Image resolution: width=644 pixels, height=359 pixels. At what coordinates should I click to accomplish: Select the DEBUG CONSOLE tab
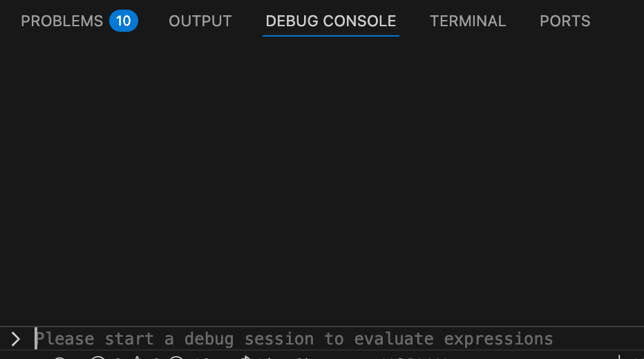(x=331, y=21)
